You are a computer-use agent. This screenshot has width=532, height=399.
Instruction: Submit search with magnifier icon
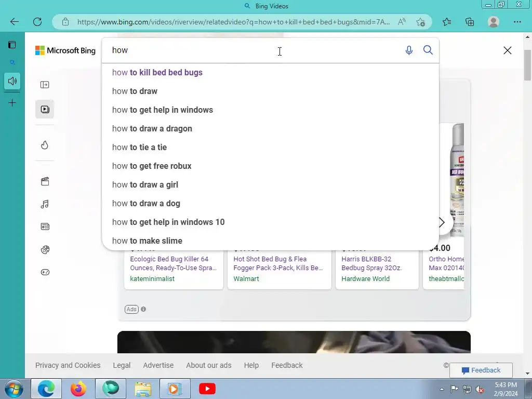(x=428, y=50)
